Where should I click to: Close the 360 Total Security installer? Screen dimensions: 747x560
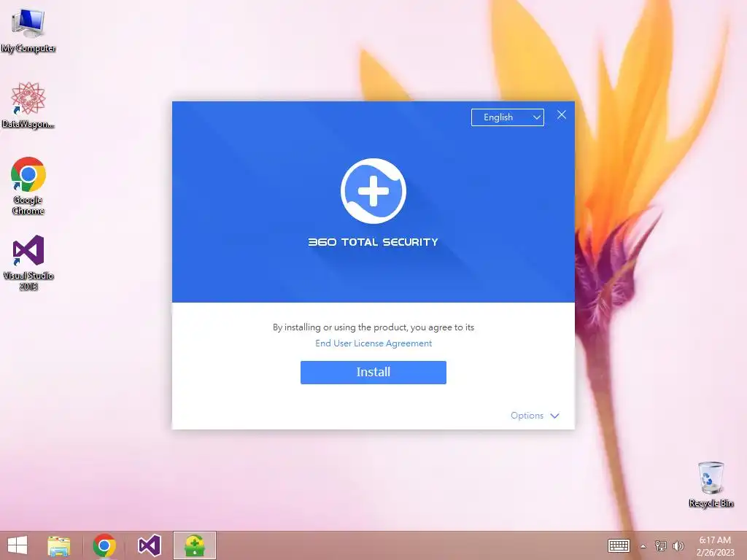(562, 114)
